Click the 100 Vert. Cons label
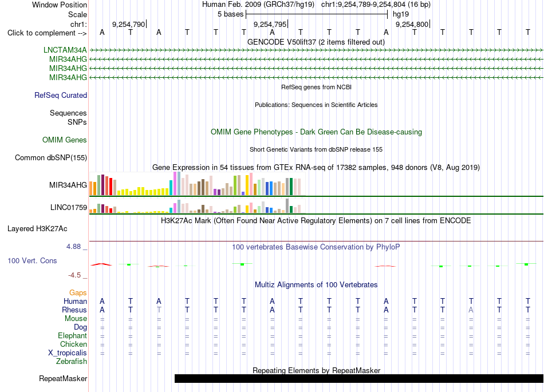Screen dimensions: 544x392 [32, 260]
